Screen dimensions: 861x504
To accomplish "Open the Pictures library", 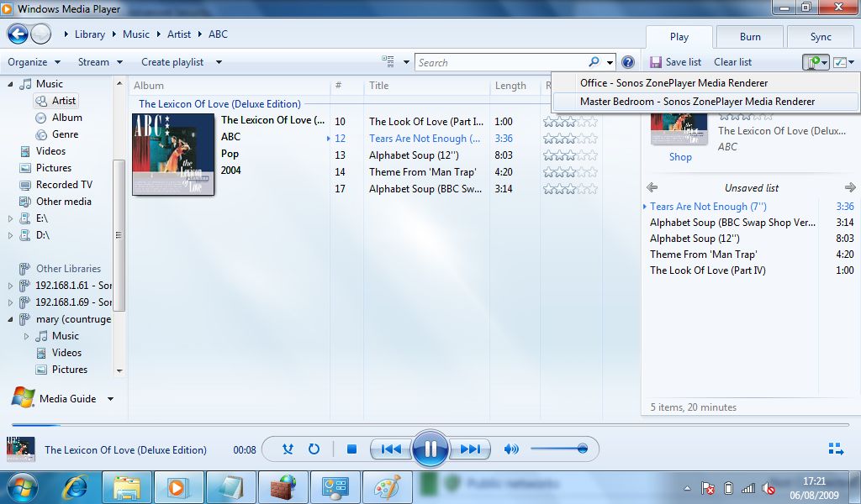I will (54, 168).
